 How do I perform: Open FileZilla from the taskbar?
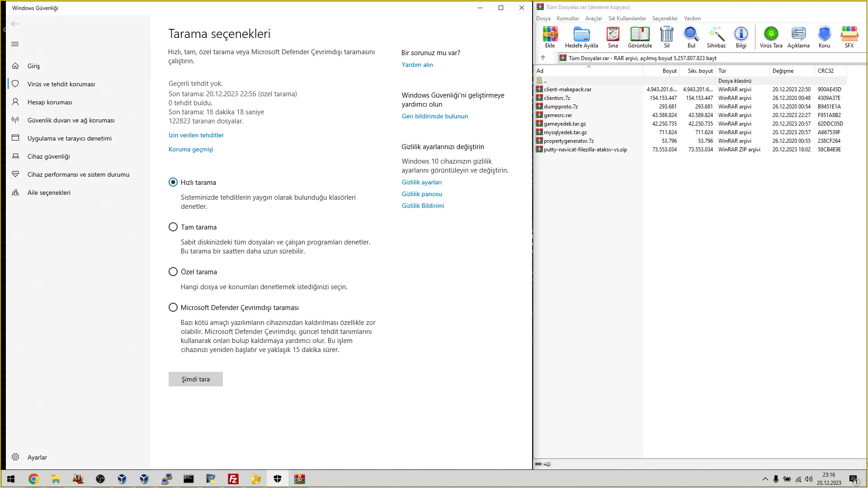click(x=233, y=479)
